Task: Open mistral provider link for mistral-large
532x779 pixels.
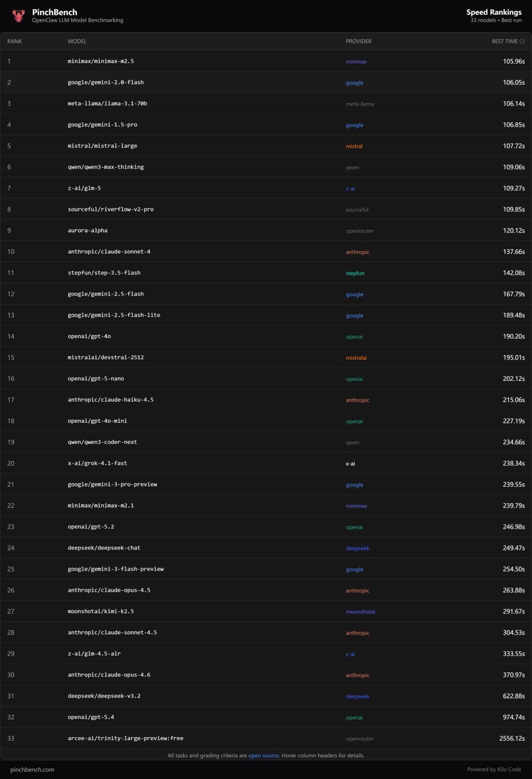Action: 354,146
